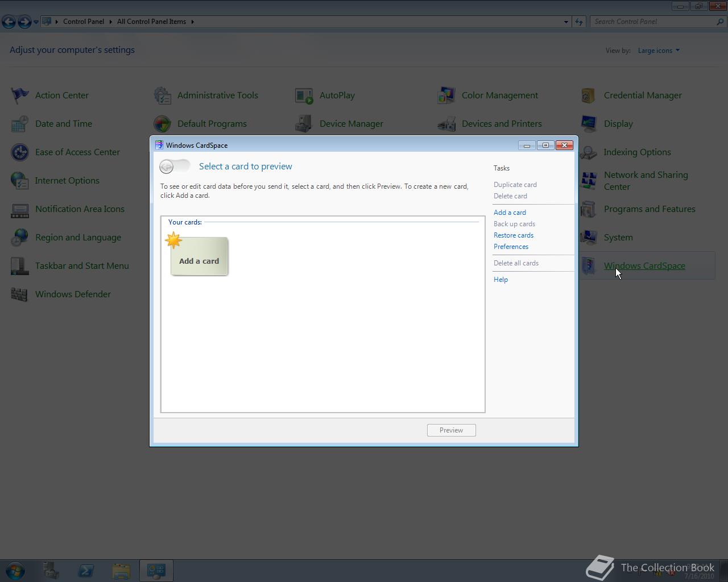728x582 pixels.
Task: Click the Preview button
Action: click(x=452, y=430)
